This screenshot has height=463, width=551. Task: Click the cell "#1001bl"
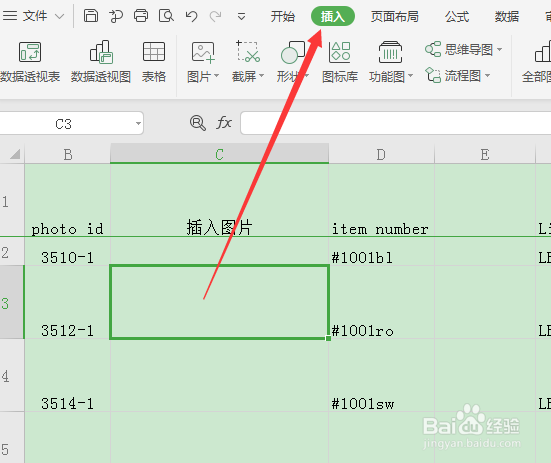[382, 251]
